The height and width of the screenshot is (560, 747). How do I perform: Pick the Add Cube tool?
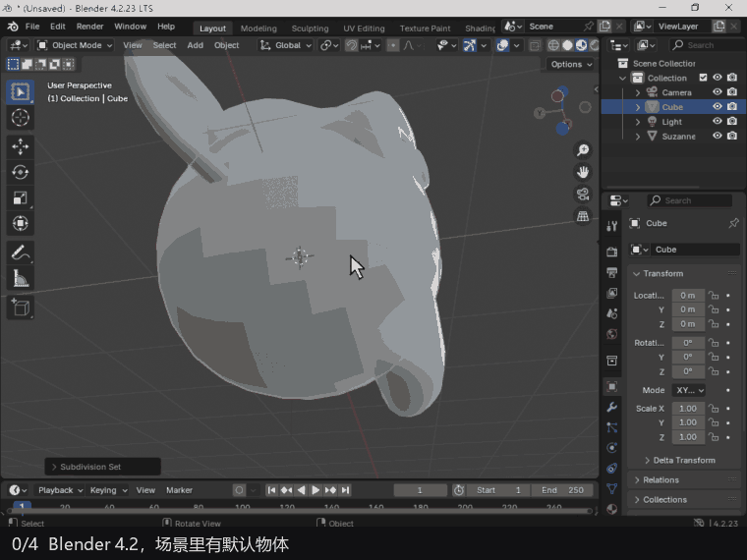pyautogui.click(x=20, y=308)
